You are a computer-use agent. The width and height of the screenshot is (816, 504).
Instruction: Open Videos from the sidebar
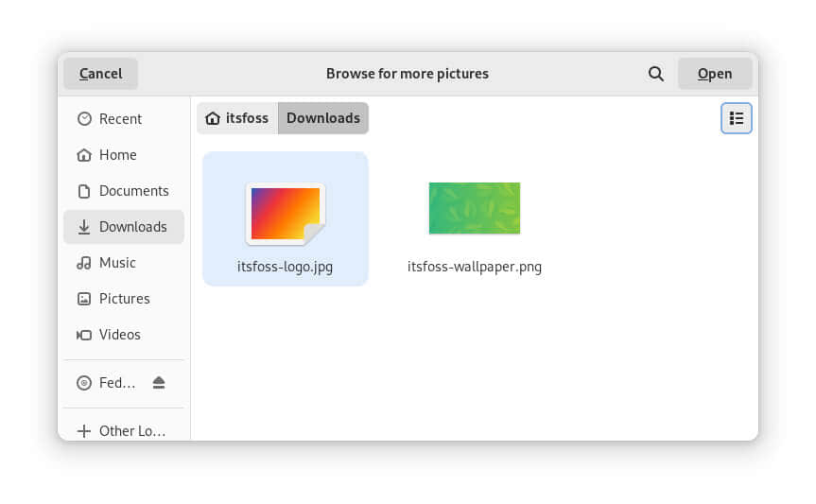(x=119, y=335)
